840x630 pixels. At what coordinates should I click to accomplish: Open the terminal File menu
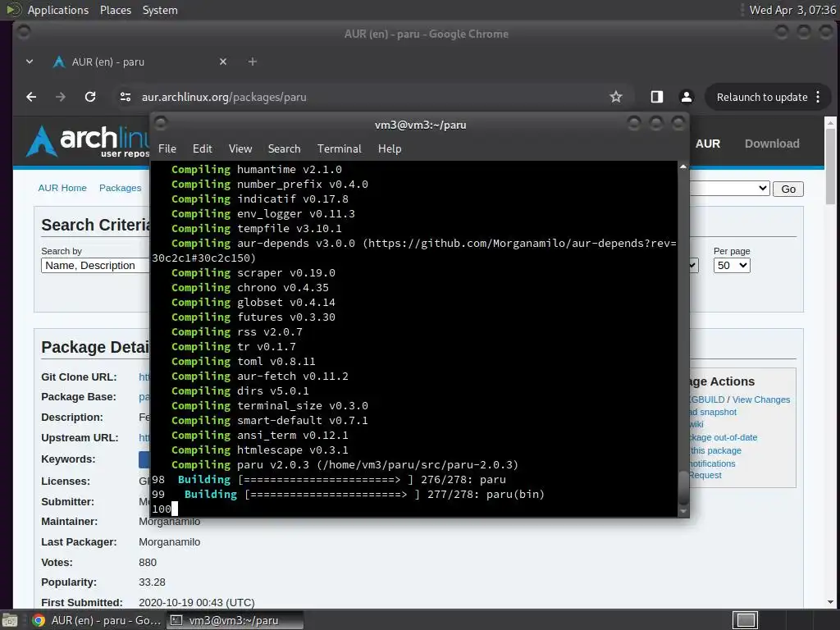pos(167,149)
